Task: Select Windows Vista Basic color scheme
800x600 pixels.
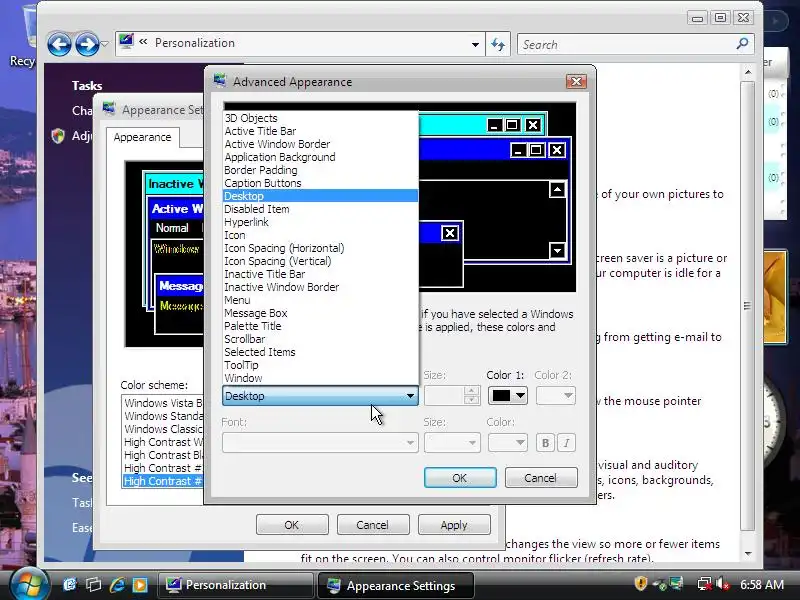Action: (162, 403)
